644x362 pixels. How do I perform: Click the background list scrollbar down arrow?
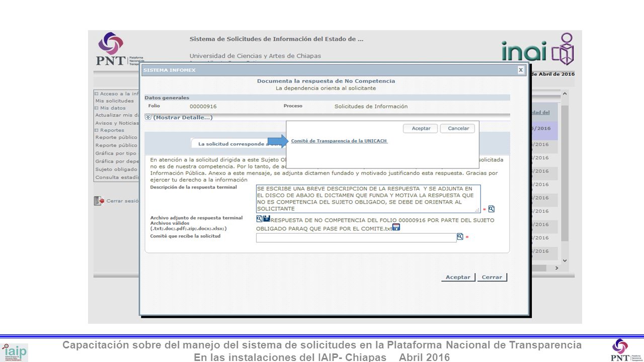(565, 260)
